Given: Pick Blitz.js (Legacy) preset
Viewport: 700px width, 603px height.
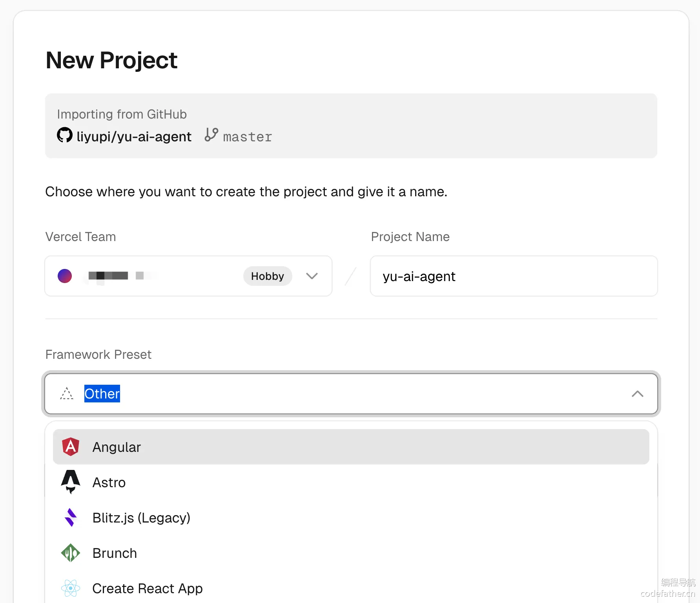Looking at the screenshot, I should [x=351, y=517].
